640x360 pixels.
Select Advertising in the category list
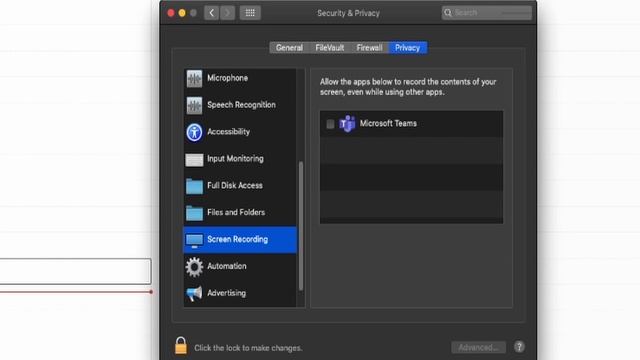pos(240,293)
